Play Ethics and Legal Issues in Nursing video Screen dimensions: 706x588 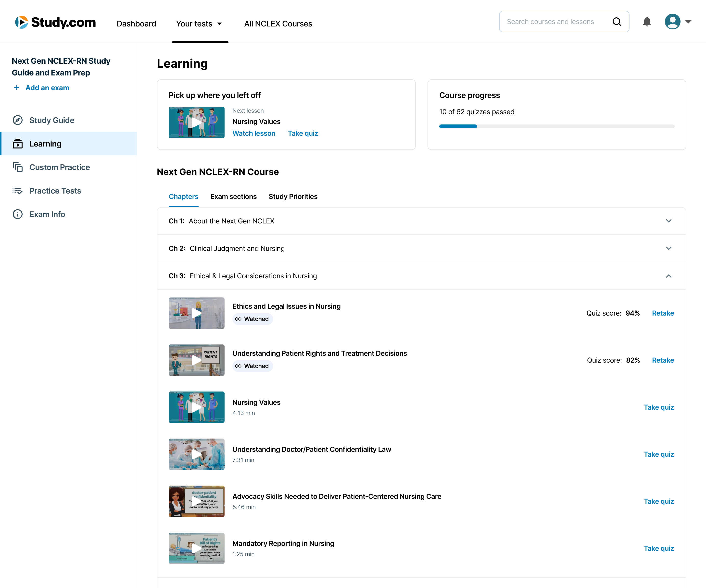click(x=196, y=313)
